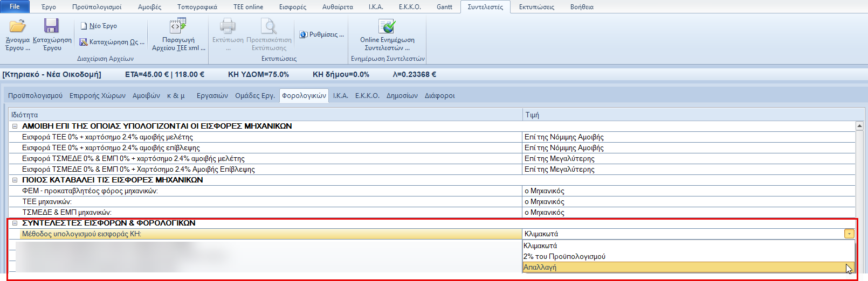Image resolution: width=868 pixels, height=281 pixels.
Task: Click Online Ενημέρωση Συντελεστών icon
Action: click(x=387, y=26)
